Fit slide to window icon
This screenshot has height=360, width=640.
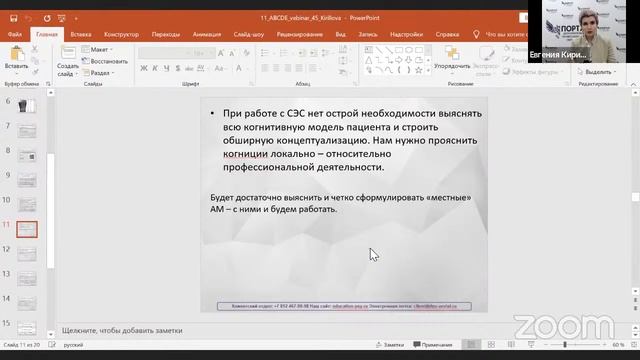634,345
